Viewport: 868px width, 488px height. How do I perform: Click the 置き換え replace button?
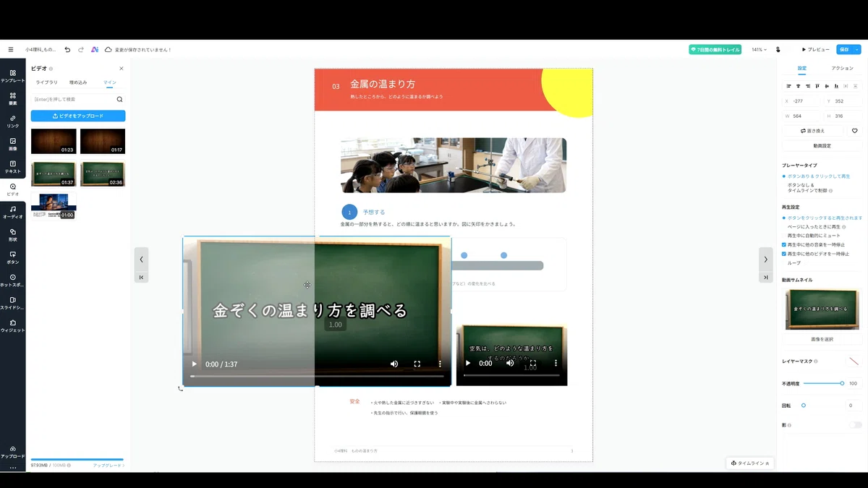pos(814,131)
